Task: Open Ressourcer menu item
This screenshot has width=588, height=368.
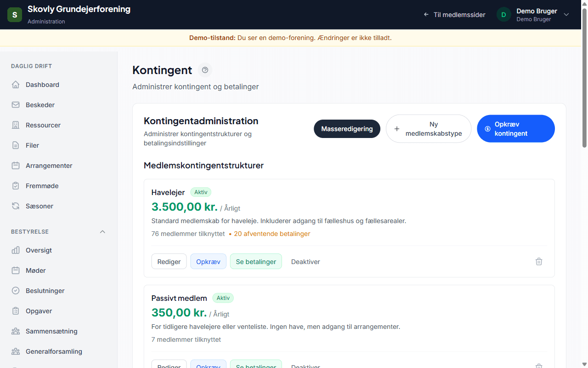Action: pos(59,125)
